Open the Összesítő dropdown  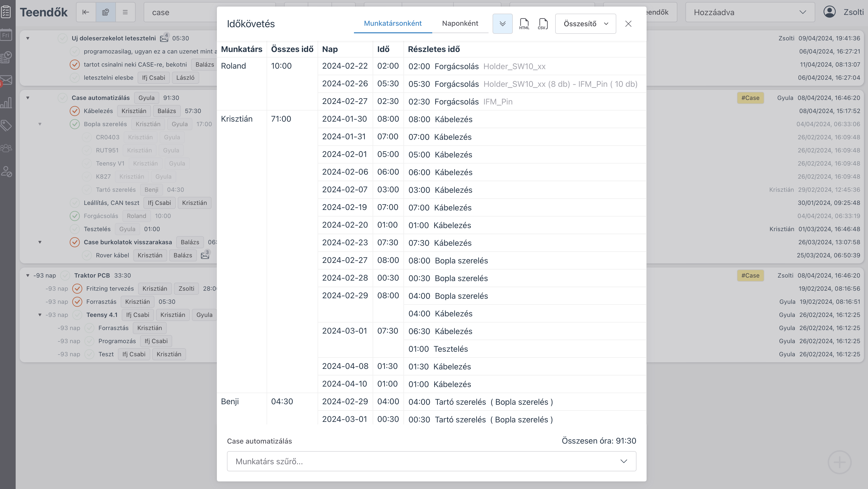[x=585, y=23]
